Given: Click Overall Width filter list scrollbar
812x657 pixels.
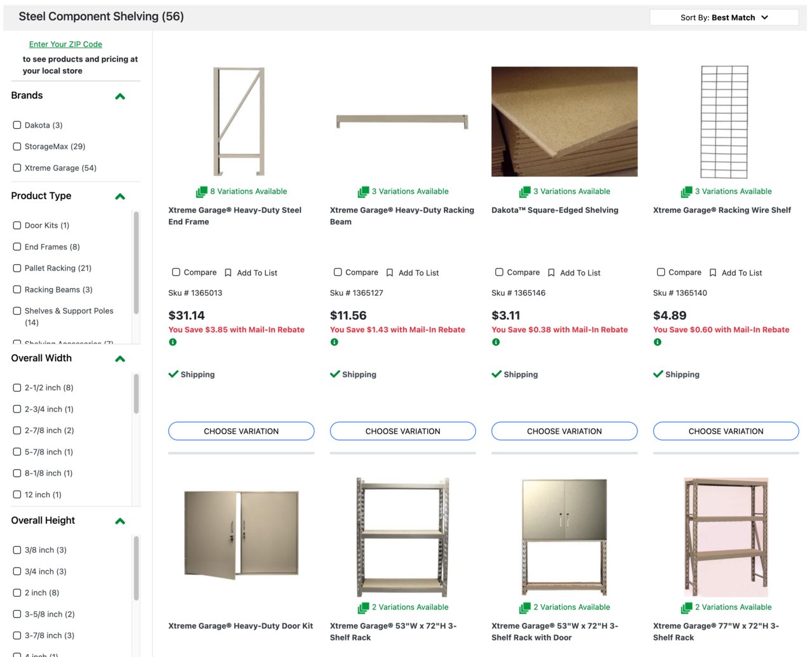Looking at the screenshot, I should pyautogui.click(x=136, y=394).
